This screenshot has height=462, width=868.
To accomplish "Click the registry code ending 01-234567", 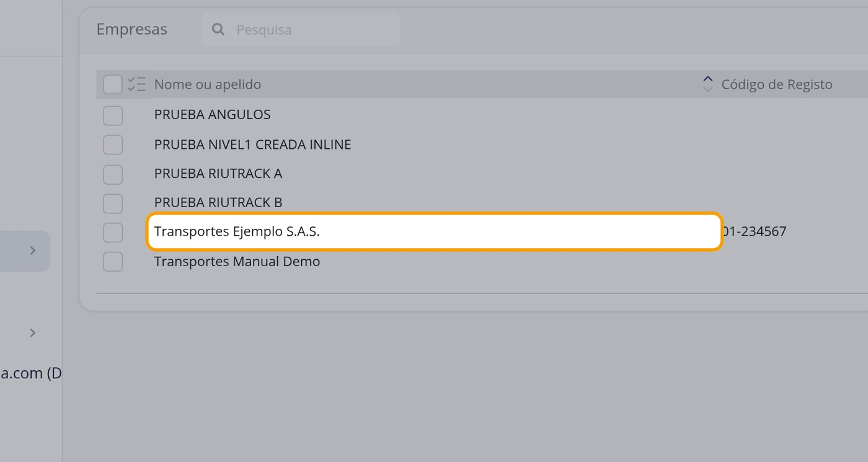I will (755, 232).
